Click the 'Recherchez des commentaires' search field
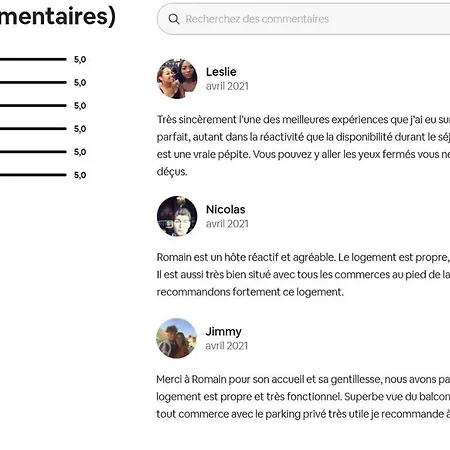This screenshot has width=450, height=450. [303, 19]
